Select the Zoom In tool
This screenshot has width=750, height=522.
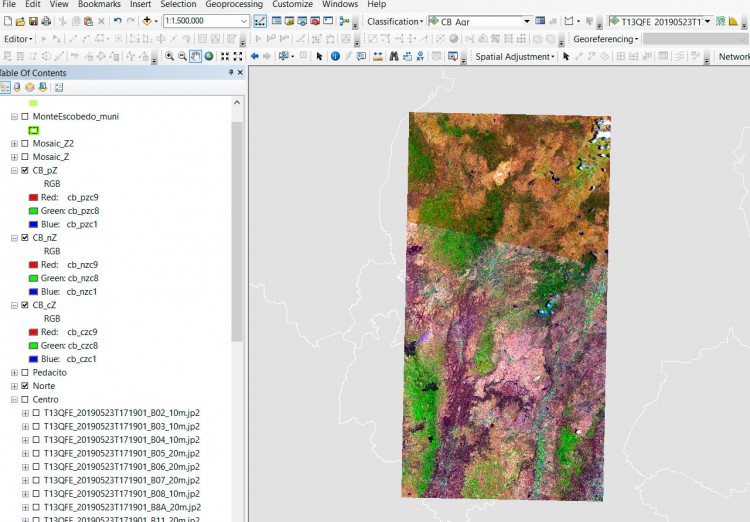point(169,56)
